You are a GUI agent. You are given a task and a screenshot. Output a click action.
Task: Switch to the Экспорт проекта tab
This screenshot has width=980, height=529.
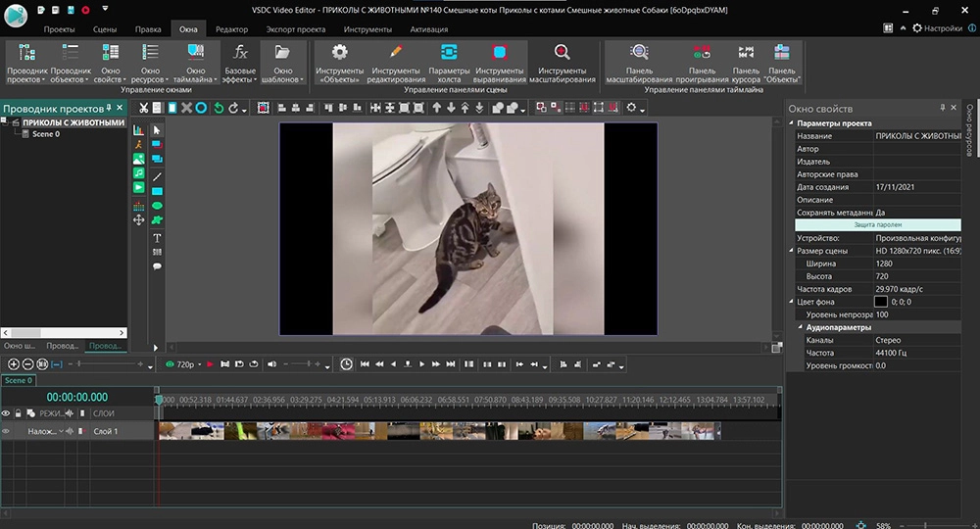(295, 29)
